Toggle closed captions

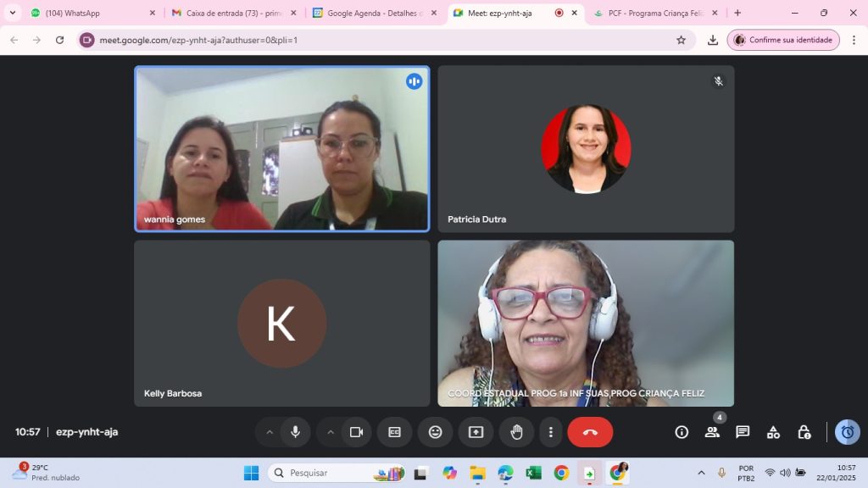pyautogui.click(x=394, y=432)
